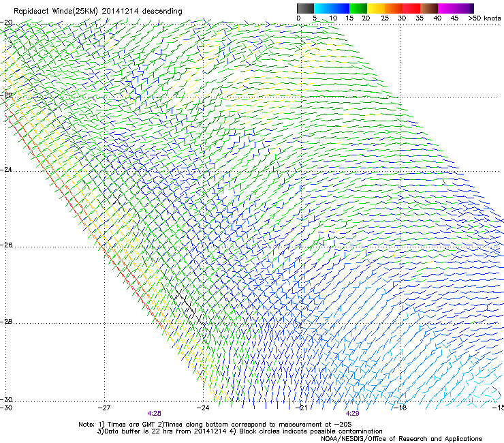Image resolution: width=504 pixels, height=443 pixels.
Task: Click the longitude label '-24' on bottom axis
Action: (203, 408)
